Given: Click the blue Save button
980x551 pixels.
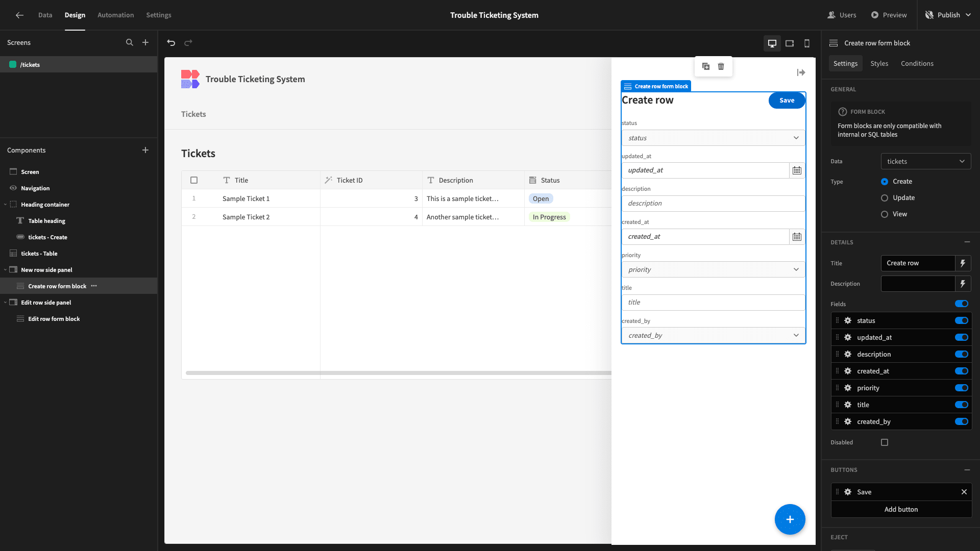Looking at the screenshot, I should pyautogui.click(x=787, y=101).
